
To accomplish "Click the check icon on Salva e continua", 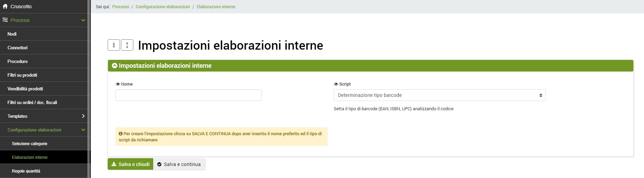I will (x=159, y=164).
